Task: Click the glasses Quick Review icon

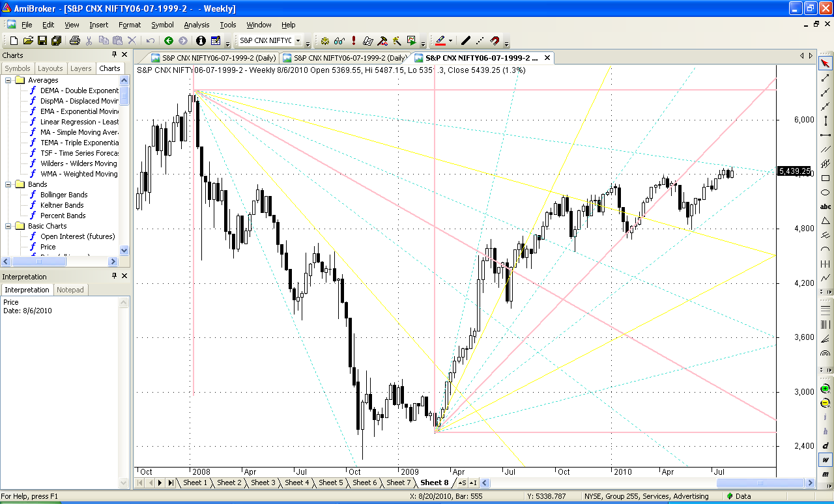Action: click(339, 40)
